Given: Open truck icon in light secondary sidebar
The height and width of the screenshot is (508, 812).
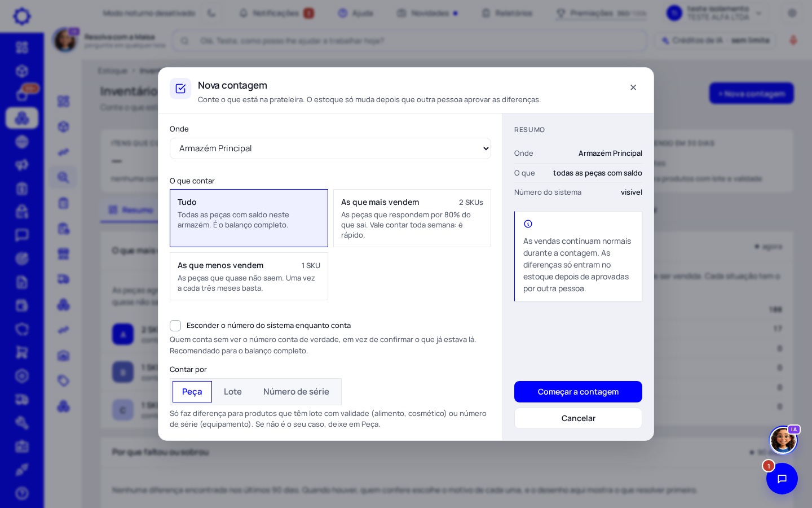Looking at the screenshot, I should point(63,279).
